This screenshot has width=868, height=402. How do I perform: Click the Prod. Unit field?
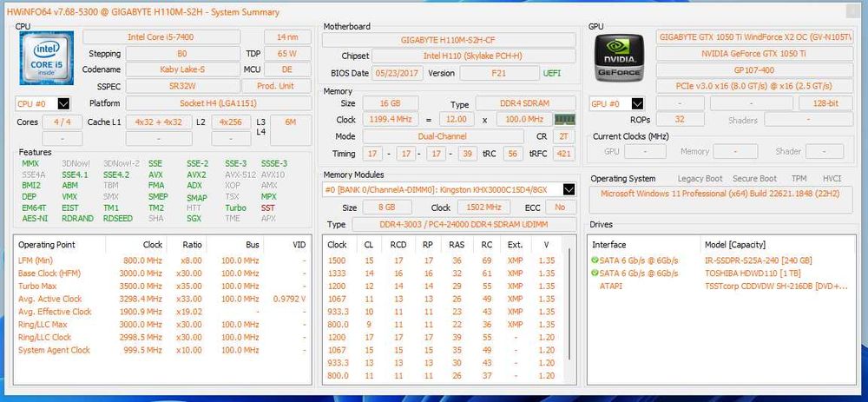click(x=276, y=86)
